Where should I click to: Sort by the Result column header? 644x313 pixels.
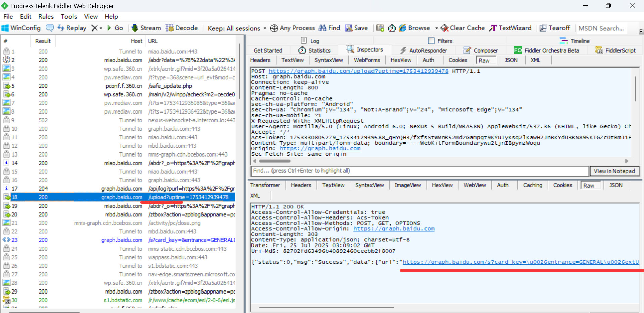(x=43, y=41)
